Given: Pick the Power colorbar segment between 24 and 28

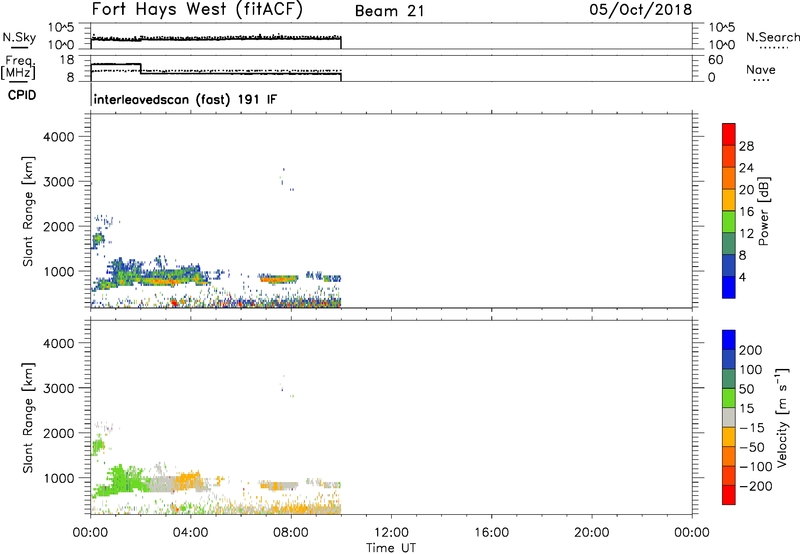Looking at the screenshot, I should point(729,157).
